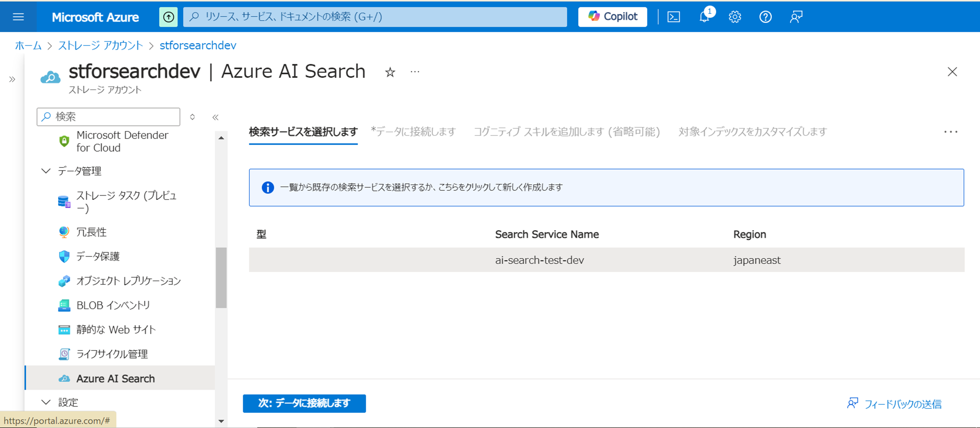Click the upgrade arrow icon beside Azure logo
Screen dimensions: 980x428
tap(168, 17)
